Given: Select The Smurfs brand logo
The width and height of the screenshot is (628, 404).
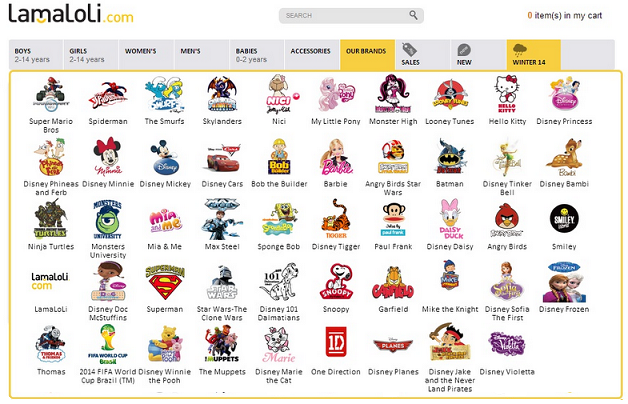Looking at the screenshot, I should click(x=165, y=94).
